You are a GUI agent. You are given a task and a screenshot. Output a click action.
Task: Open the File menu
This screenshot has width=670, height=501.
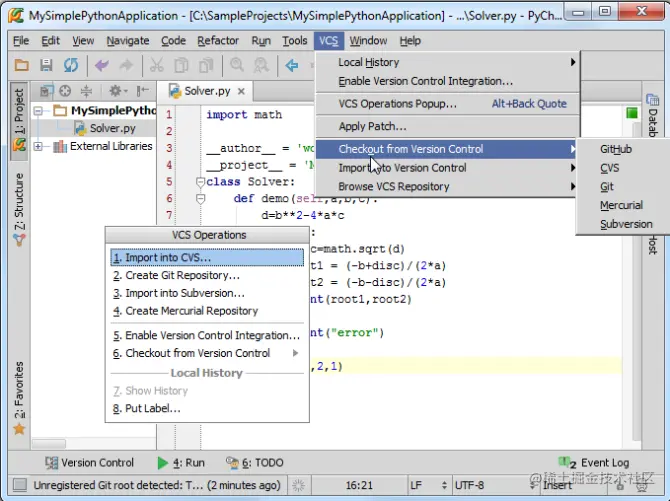[x=21, y=41]
